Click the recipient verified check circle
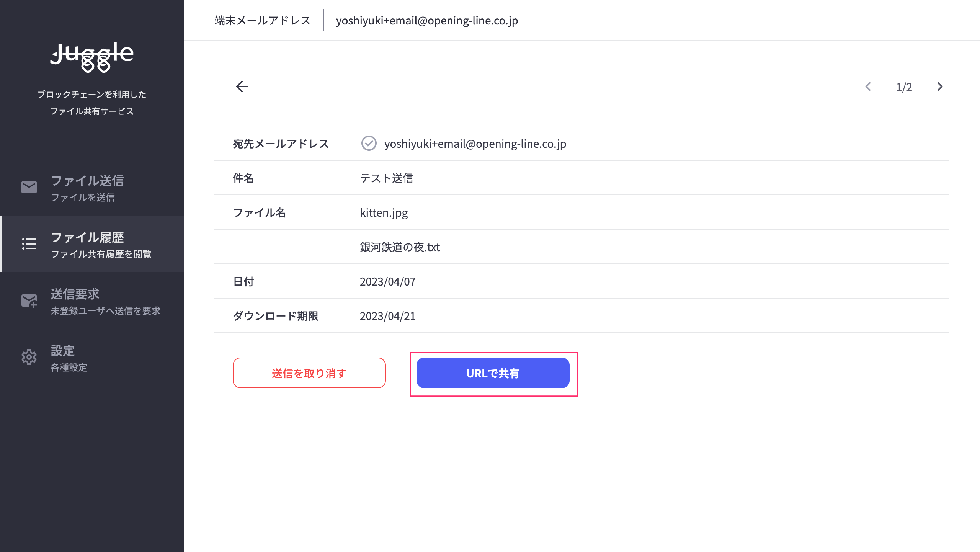The width and height of the screenshot is (980, 552). coord(369,144)
